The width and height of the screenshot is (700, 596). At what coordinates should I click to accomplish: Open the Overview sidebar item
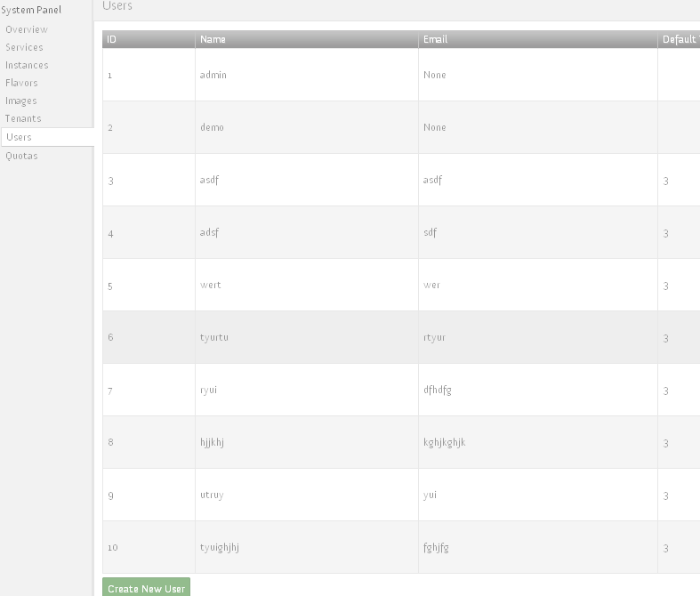pos(27,29)
